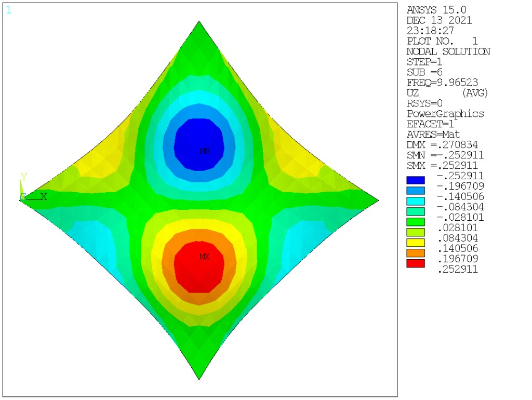Click the PowerGraphics label in legend
Viewport: 532px width, 400px height.
pyautogui.click(x=445, y=114)
